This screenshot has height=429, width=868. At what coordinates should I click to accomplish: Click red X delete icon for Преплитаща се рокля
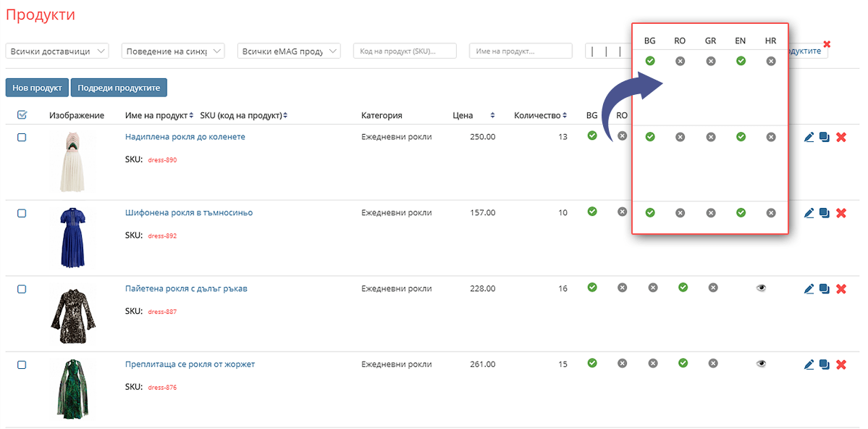(841, 365)
